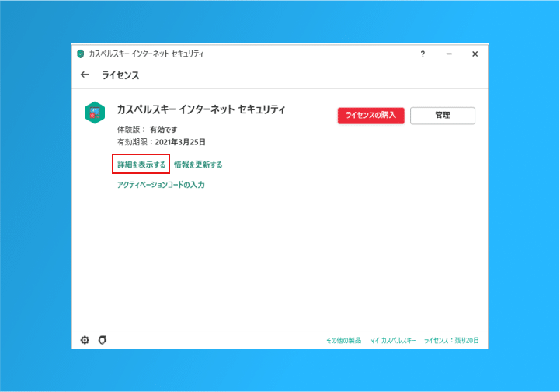This screenshot has width=560, height=392.
Task: Click ライセンス：残り20日 in the footer
Action: tap(451, 341)
